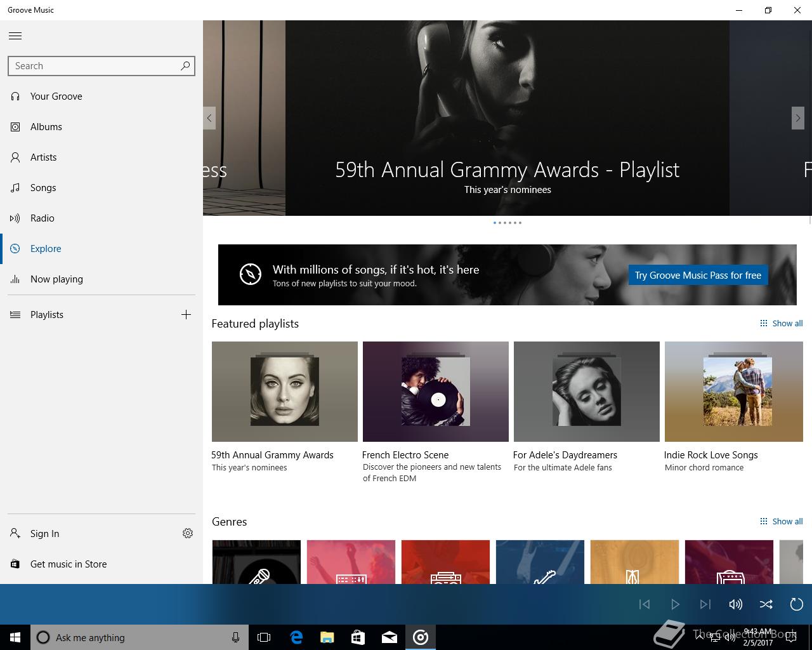Screen dimensions: 812x650
Task: Open the volume control
Action: pos(736,604)
